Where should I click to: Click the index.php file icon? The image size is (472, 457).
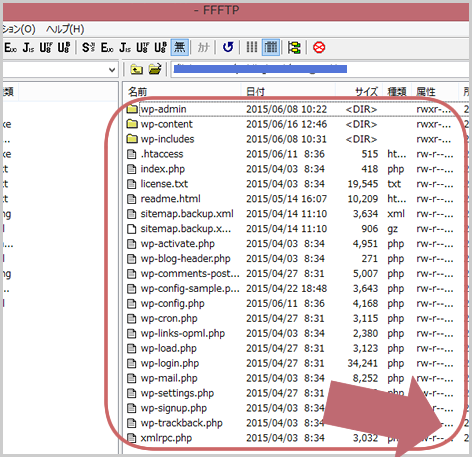tap(132, 169)
